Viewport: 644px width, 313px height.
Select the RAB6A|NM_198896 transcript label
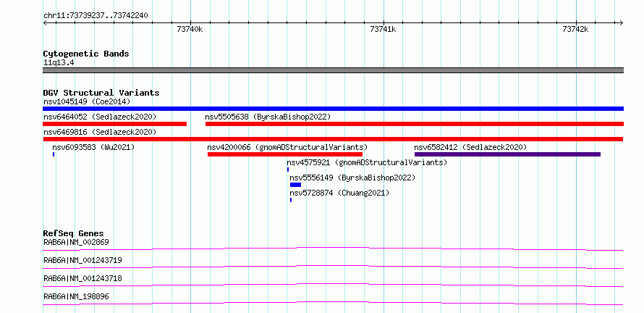76,296
